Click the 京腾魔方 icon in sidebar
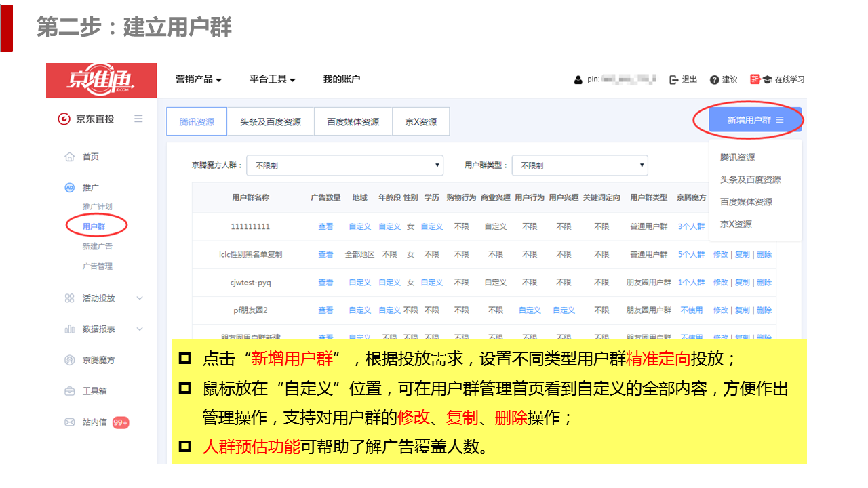Image resolution: width=868 pixels, height=488 pixels. point(69,360)
